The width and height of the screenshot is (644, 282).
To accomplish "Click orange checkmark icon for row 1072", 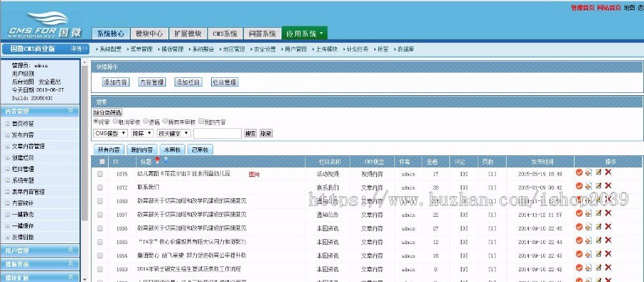I will pyautogui.click(x=579, y=186).
